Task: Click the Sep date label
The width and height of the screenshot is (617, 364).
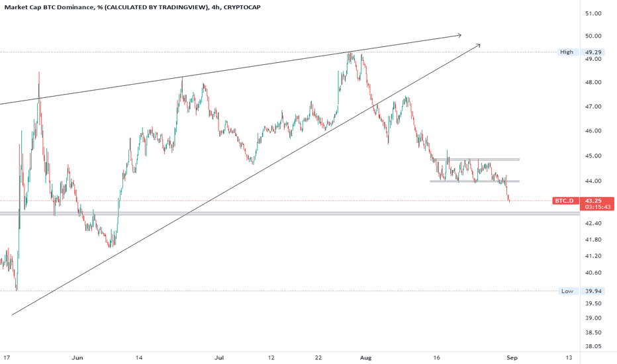Action: (512, 357)
